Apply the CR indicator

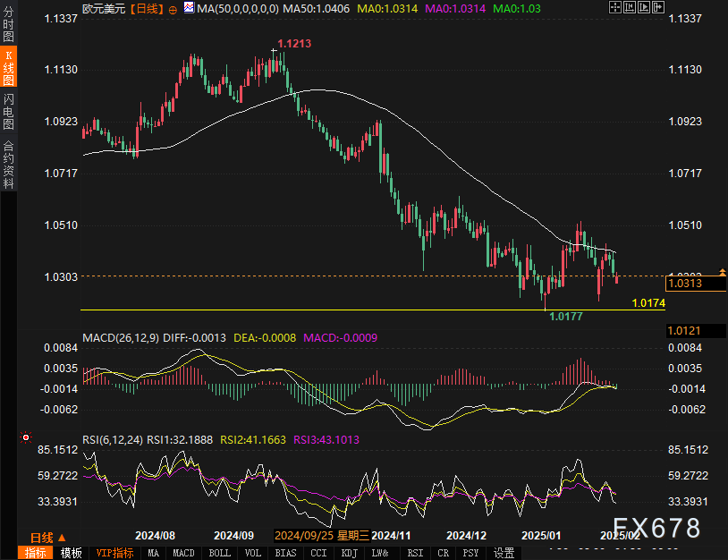pos(443,553)
